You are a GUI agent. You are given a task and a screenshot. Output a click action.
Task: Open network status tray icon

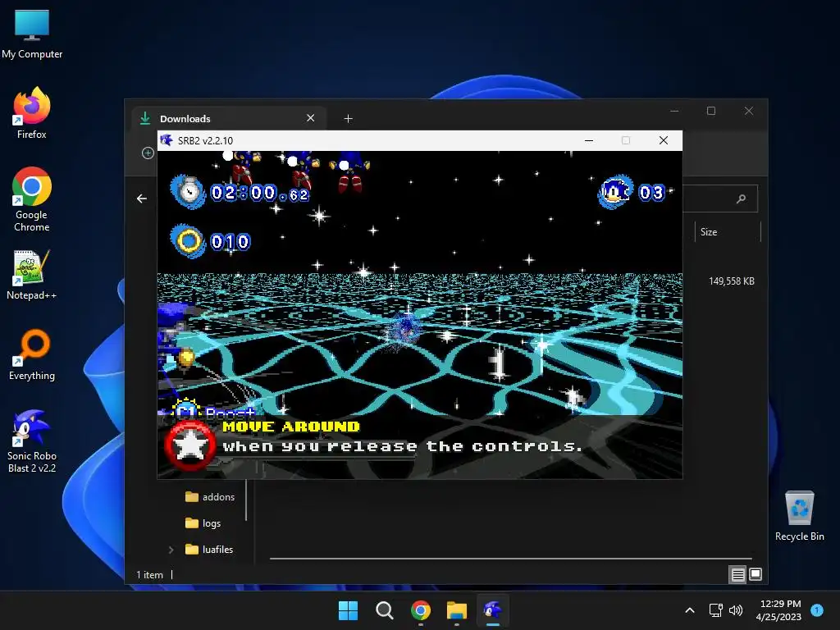715,610
